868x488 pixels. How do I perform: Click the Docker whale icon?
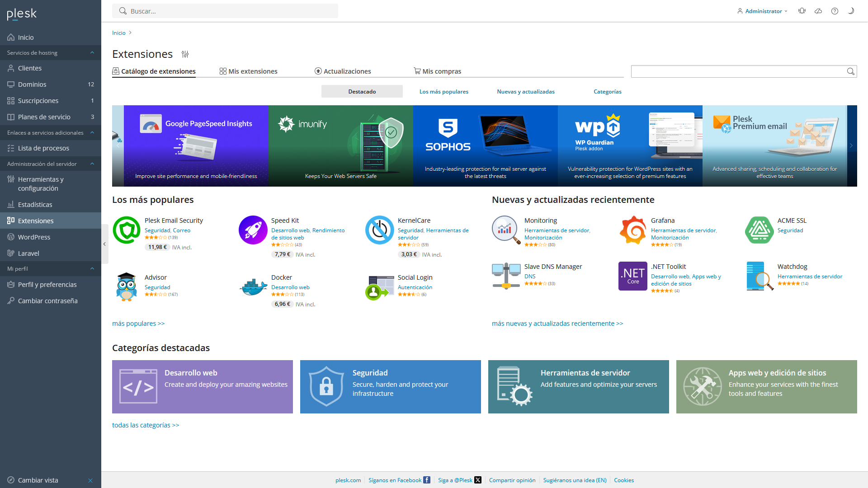point(253,287)
